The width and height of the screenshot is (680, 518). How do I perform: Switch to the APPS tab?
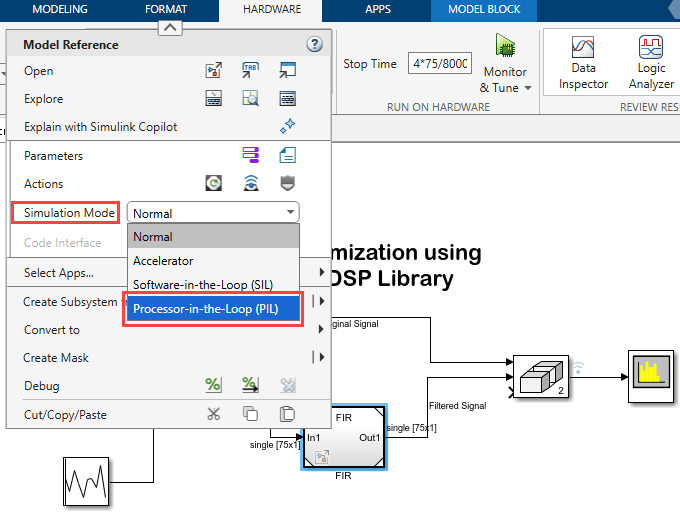pos(378,9)
